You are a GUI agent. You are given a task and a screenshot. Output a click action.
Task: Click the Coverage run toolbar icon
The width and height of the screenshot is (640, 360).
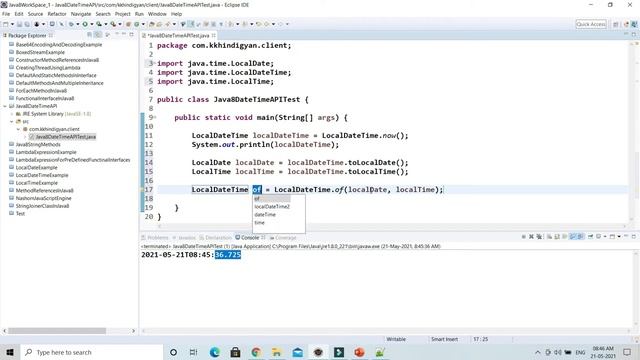click(x=99, y=24)
